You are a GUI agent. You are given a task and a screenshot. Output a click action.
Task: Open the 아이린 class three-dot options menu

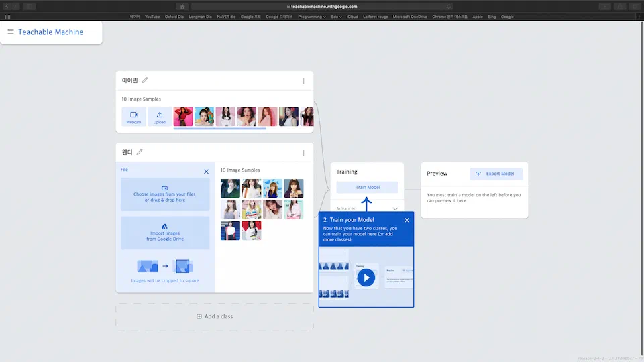coord(303,81)
